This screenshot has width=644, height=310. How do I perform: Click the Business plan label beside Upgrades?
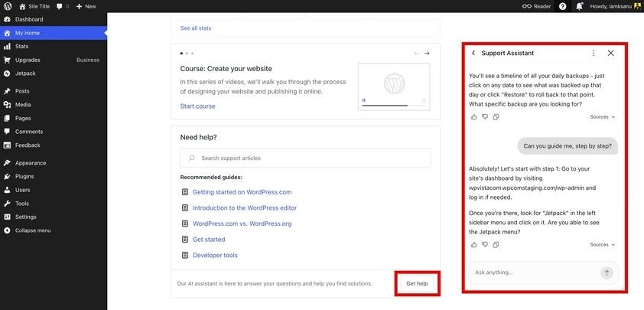coord(88,60)
